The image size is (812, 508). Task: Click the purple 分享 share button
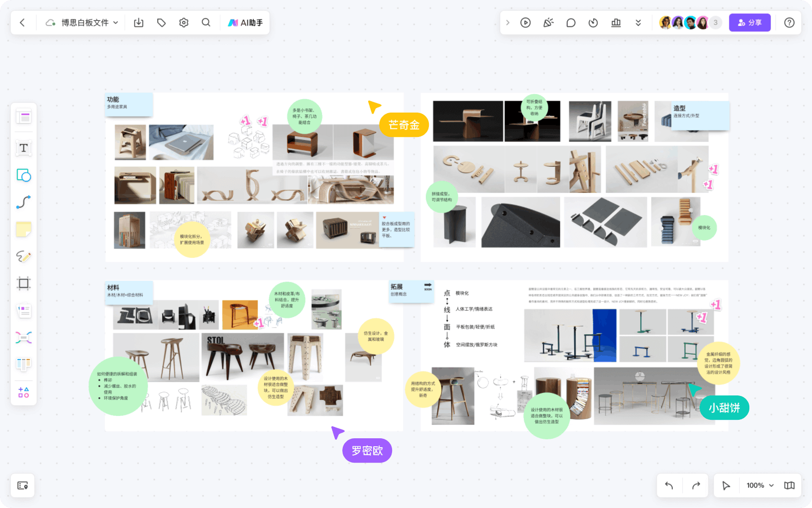point(750,22)
